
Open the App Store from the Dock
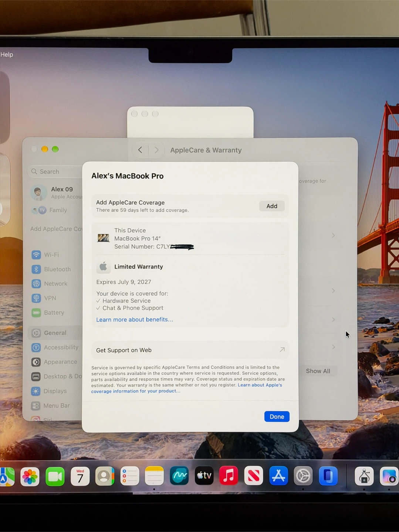[278, 476]
